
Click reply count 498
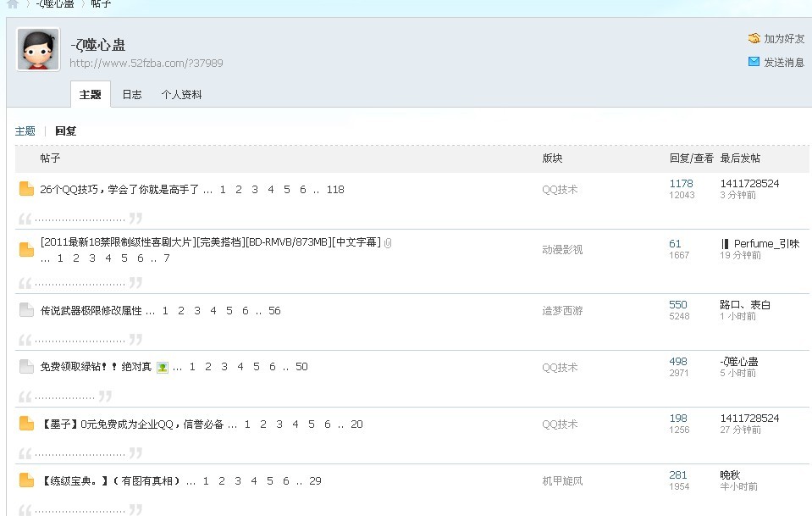point(678,362)
